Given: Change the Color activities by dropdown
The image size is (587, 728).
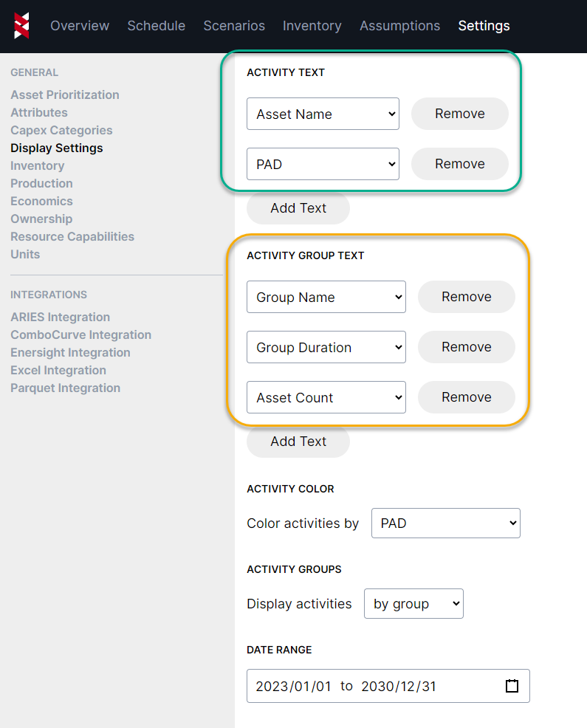Looking at the screenshot, I should click(x=445, y=523).
